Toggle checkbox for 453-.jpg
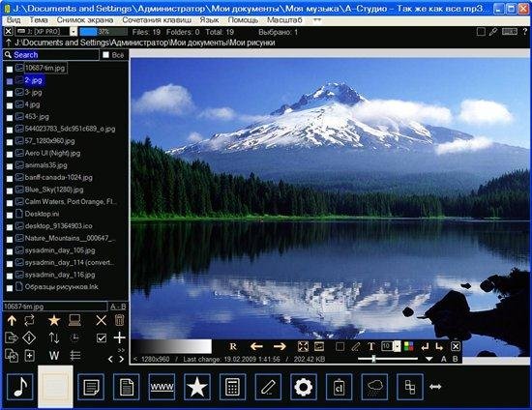The height and width of the screenshot is (410, 532). point(10,118)
